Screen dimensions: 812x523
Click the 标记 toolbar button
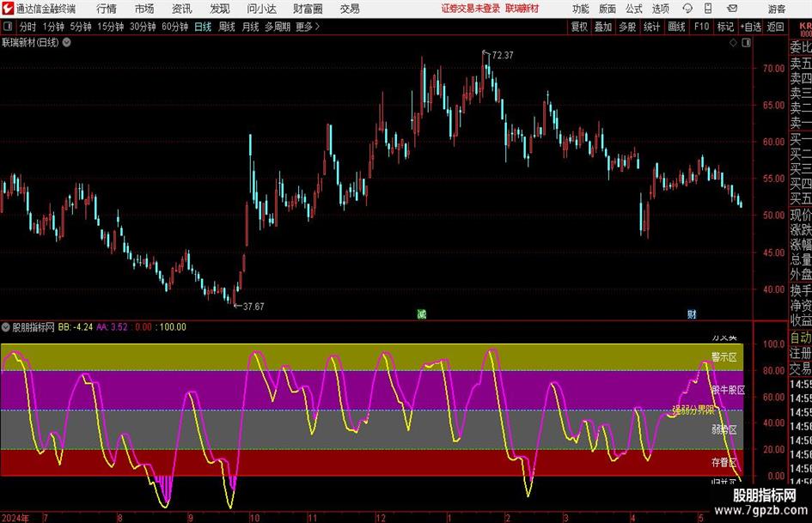pos(725,27)
